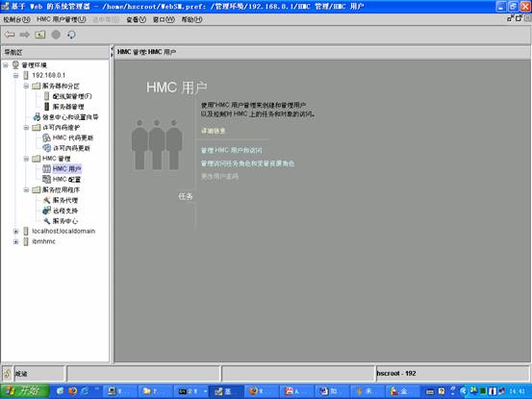Viewport: 532px width, 399px height.
Task: Click the HMC 配置 tree icon
Action: [x=46, y=180]
